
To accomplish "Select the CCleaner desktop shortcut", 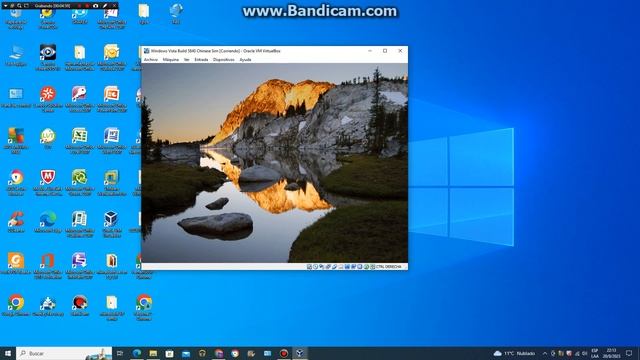I will coord(16,219).
